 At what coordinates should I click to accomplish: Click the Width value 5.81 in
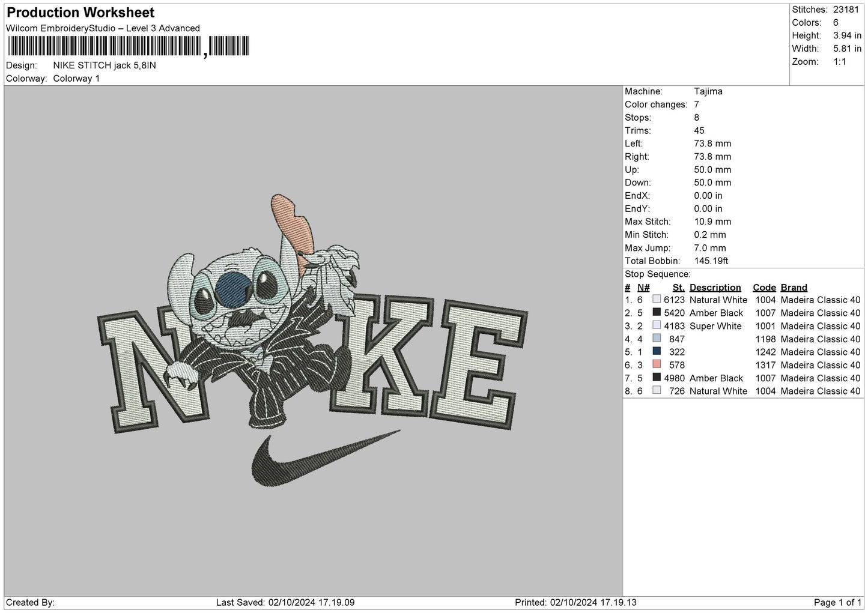pyautogui.click(x=847, y=49)
